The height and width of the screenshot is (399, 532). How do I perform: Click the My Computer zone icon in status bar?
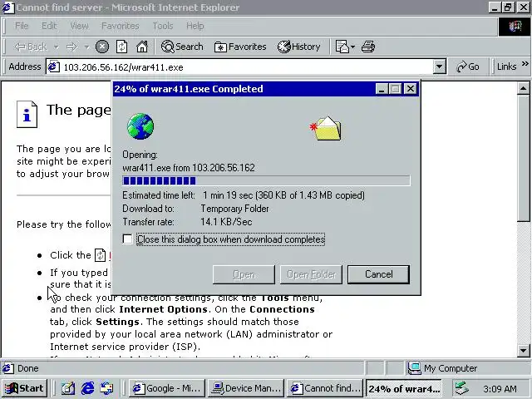pyautogui.click(x=414, y=368)
